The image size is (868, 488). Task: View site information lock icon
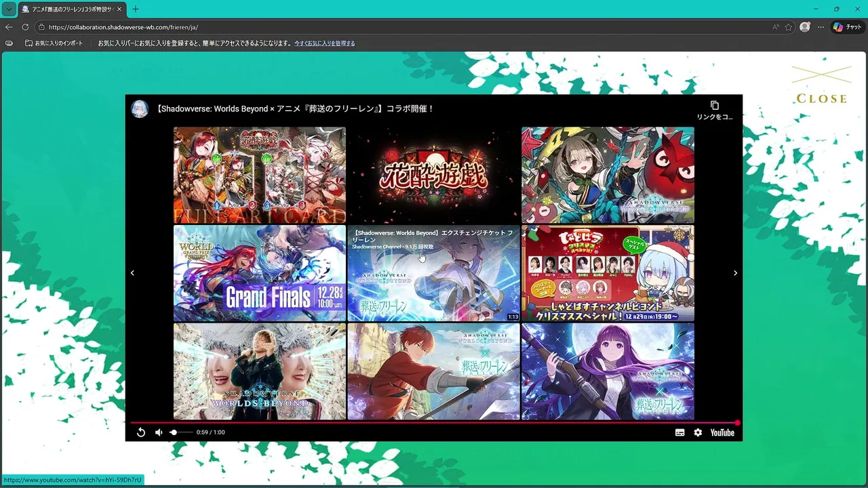pyautogui.click(x=41, y=27)
